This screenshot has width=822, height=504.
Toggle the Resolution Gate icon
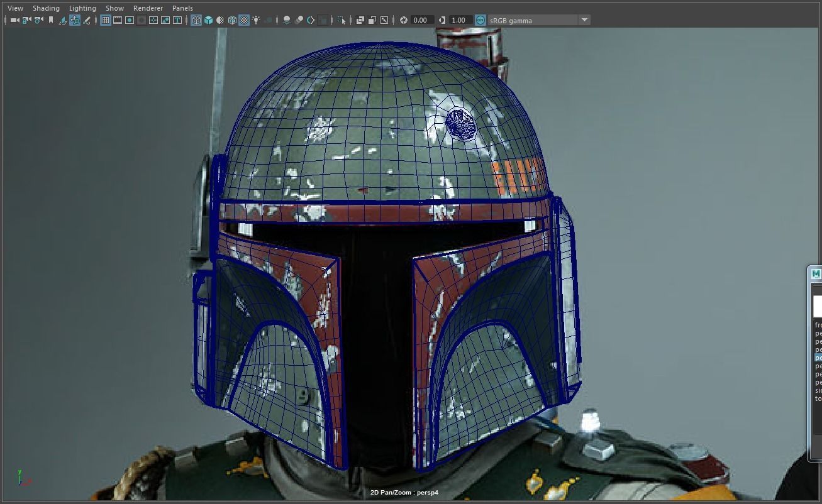[x=130, y=20]
